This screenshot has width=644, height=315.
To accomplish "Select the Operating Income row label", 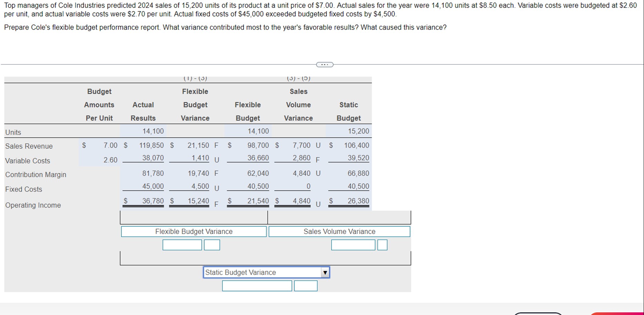I will coord(33,205).
